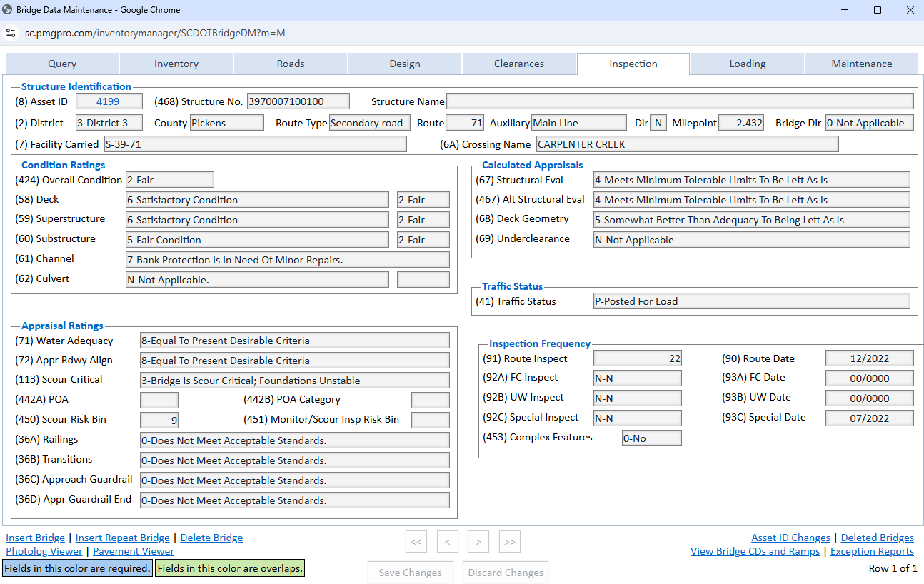This screenshot has width=924, height=584.
Task: Click Appr Guardrail End rating field
Action: tap(295, 500)
